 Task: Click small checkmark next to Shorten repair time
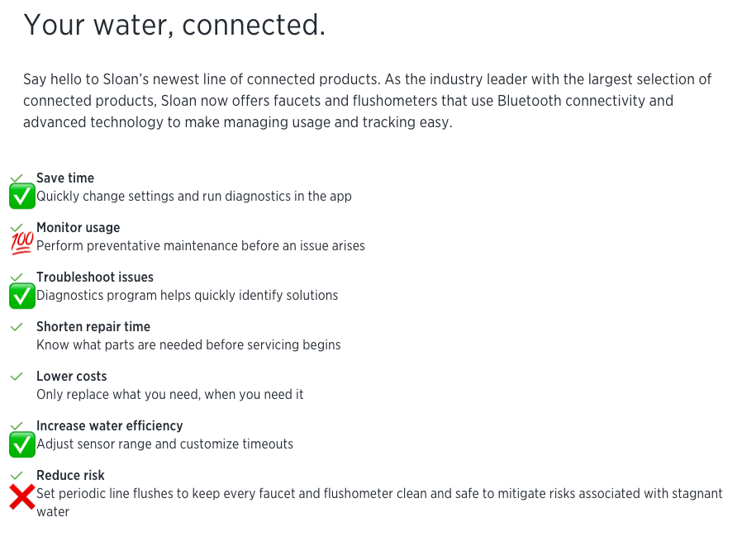17,327
